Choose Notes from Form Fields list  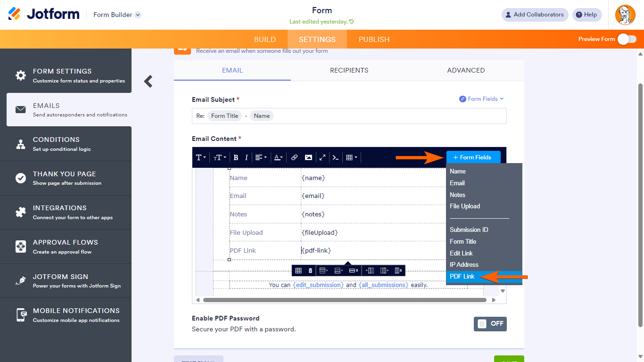484,195
